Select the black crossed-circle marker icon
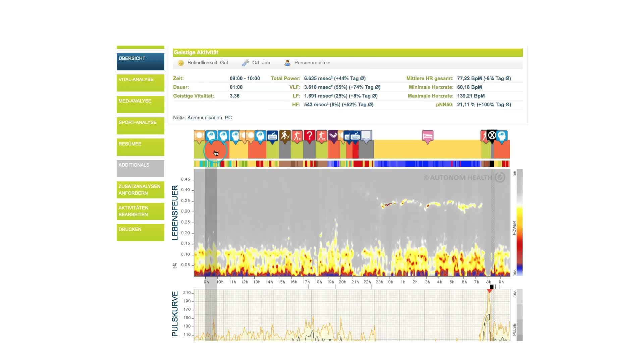 click(x=492, y=136)
